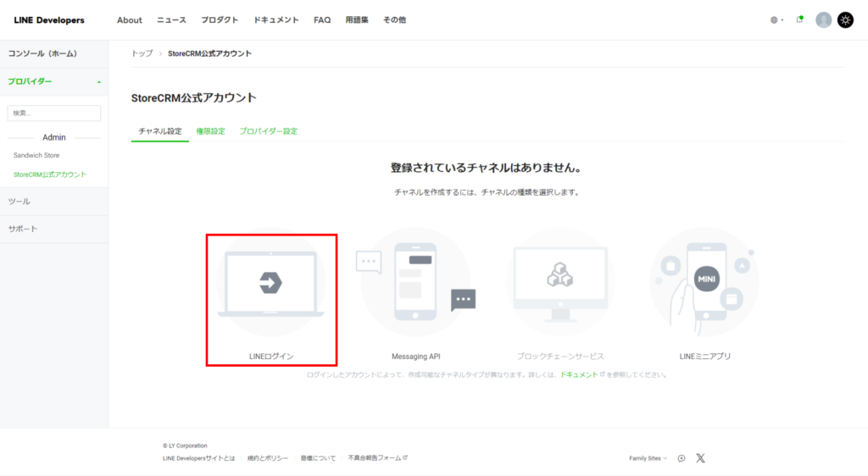868x476 pixels.
Task: Click the Admin group label in sidebar
Action: point(54,138)
